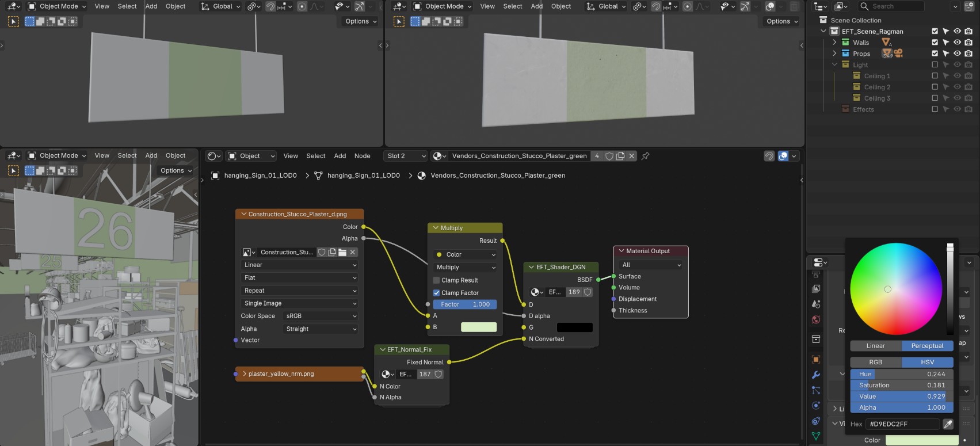Open the Modifiers wrench properties tab
Screen dimensions: 980x446
click(816, 375)
